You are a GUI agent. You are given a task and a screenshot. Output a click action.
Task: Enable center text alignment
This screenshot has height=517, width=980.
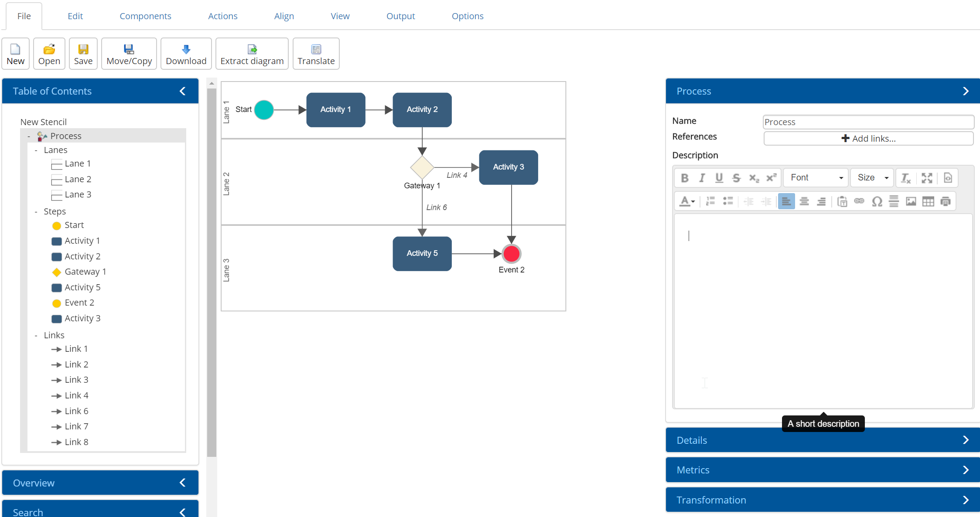click(804, 201)
